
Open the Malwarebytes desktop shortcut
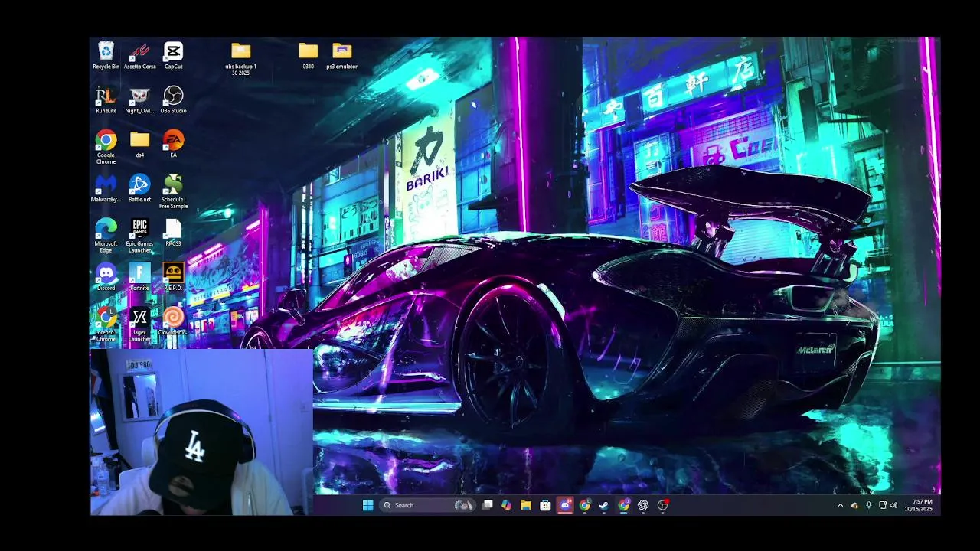click(x=106, y=189)
